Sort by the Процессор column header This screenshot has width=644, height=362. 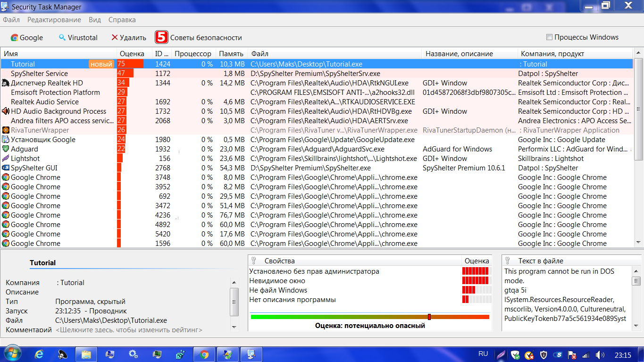pyautogui.click(x=193, y=54)
